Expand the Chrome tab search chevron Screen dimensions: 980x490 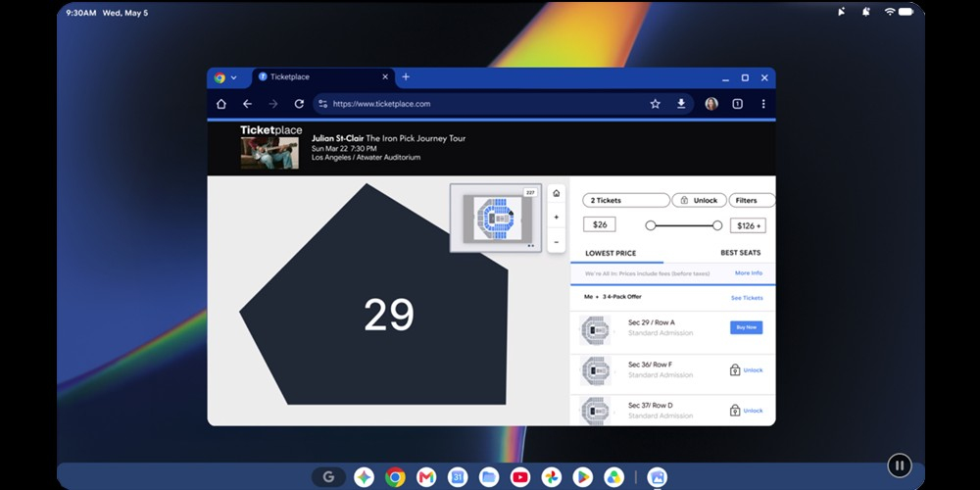(234, 77)
